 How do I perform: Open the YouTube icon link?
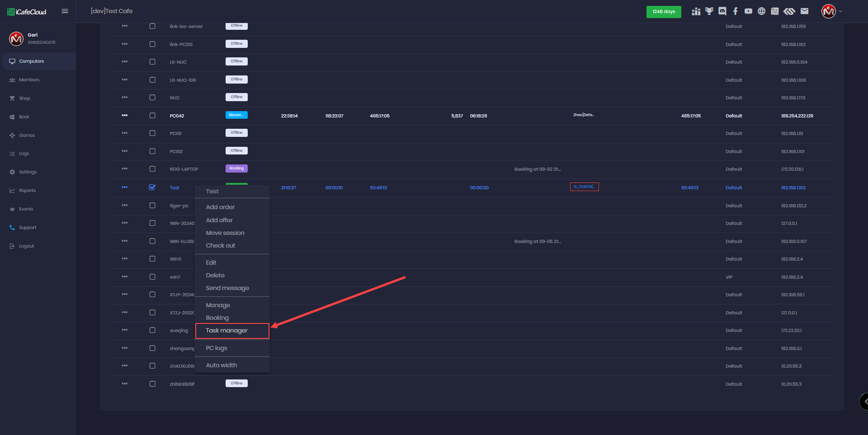click(x=749, y=11)
